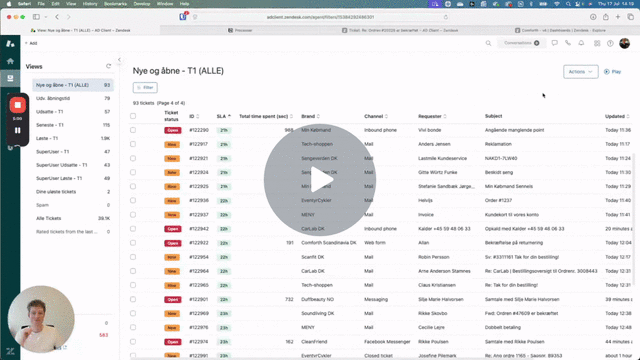Check the box for ticket #122969
Image resolution: width=640 pixels, height=360 pixels.
pyautogui.click(x=133, y=313)
